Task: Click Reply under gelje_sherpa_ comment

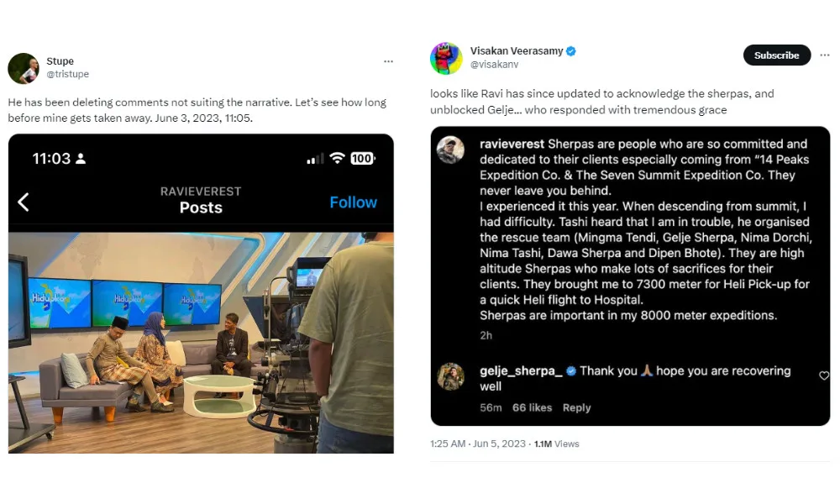Action: pyautogui.click(x=576, y=408)
